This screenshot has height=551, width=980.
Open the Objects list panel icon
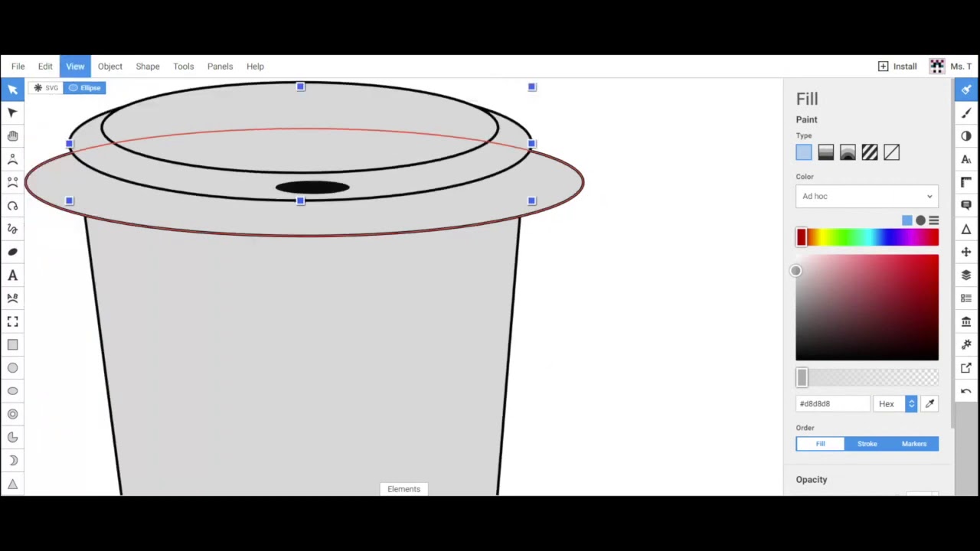click(966, 298)
